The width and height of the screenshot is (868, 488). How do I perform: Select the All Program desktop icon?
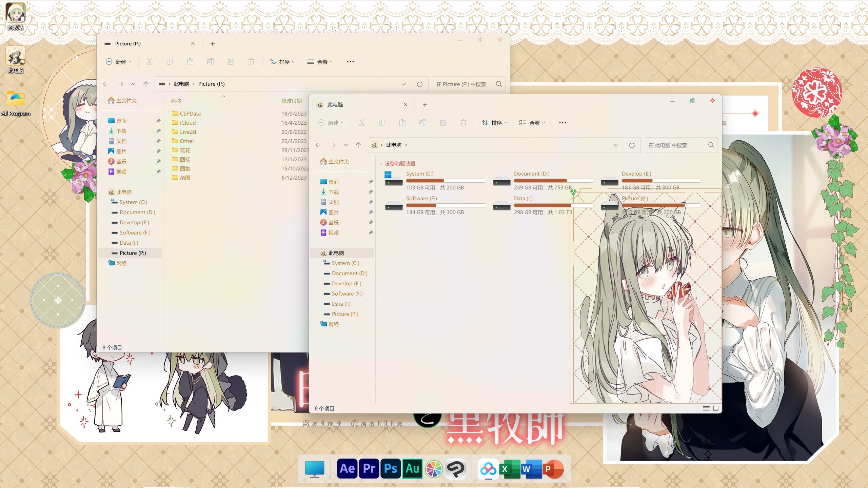click(x=15, y=103)
